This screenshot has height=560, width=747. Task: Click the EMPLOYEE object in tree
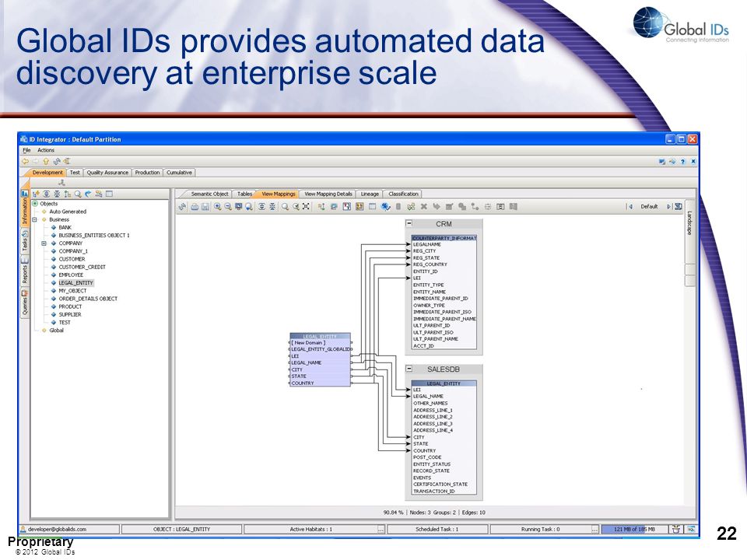click(71, 275)
